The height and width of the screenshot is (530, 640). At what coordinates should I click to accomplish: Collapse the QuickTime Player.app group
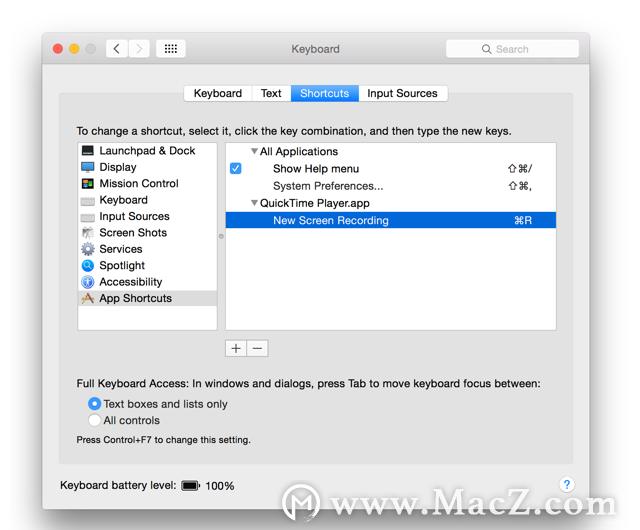(x=254, y=203)
